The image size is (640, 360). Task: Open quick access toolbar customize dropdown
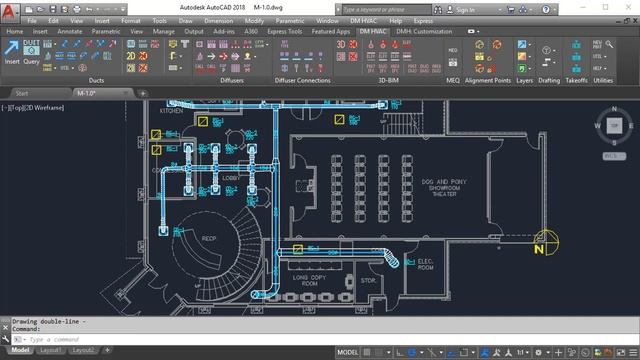pos(123,9)
